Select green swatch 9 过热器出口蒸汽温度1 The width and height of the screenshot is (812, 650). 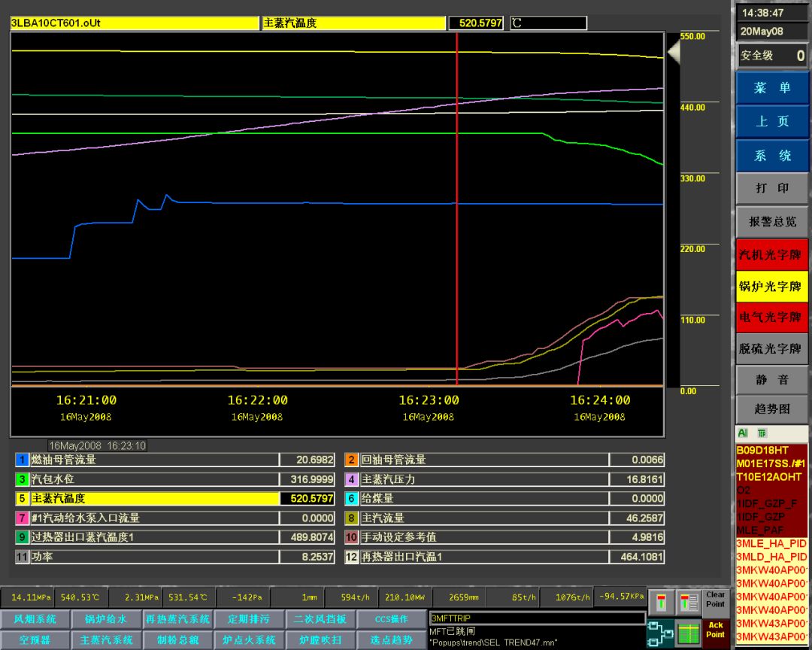click(23, 537)
